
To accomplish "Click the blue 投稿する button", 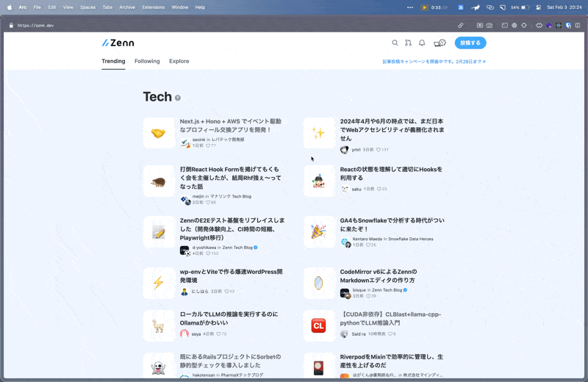I will click(470, 43).
